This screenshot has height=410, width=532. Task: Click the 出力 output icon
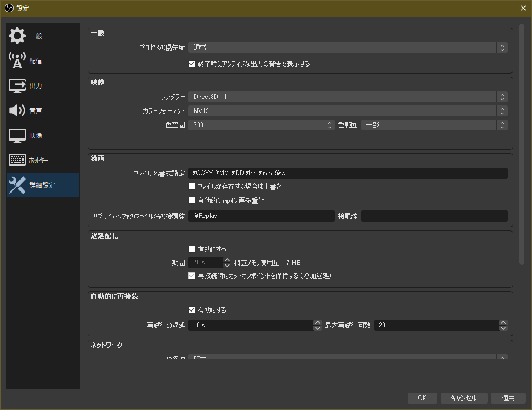point(17,85)
